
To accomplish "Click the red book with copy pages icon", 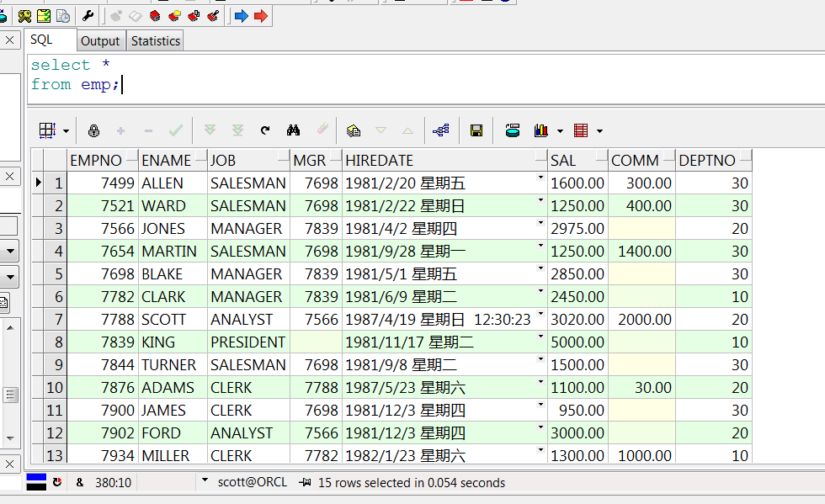I will tap(194, 16).
